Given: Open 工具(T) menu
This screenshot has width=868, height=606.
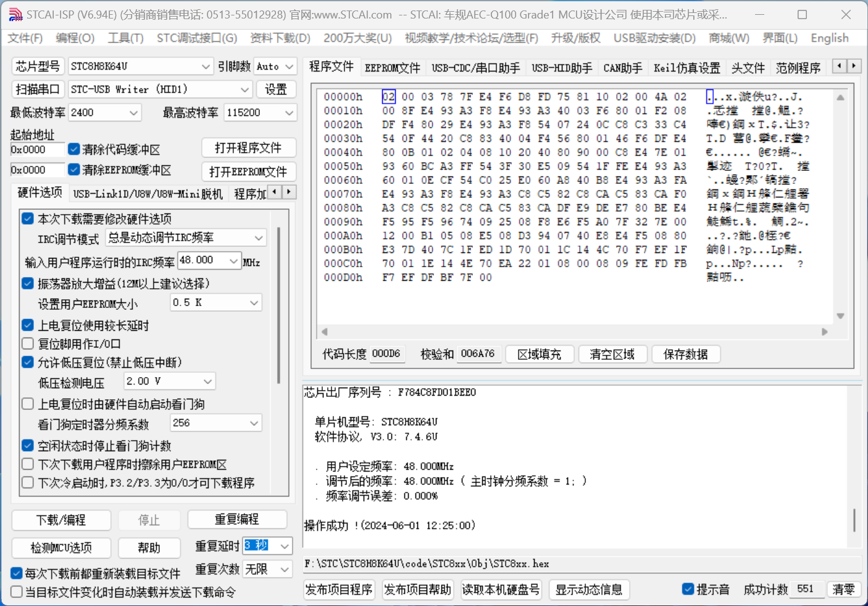Looking at the screenshot, I should 125,38.
